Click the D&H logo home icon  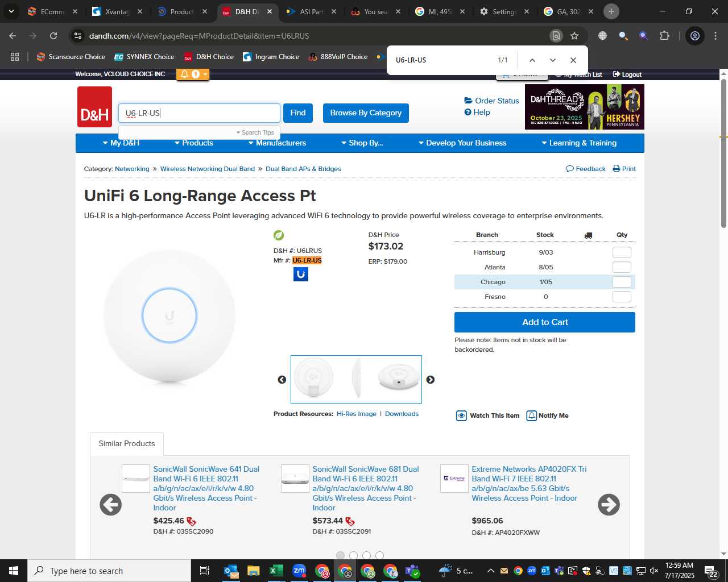pos(94,107)
